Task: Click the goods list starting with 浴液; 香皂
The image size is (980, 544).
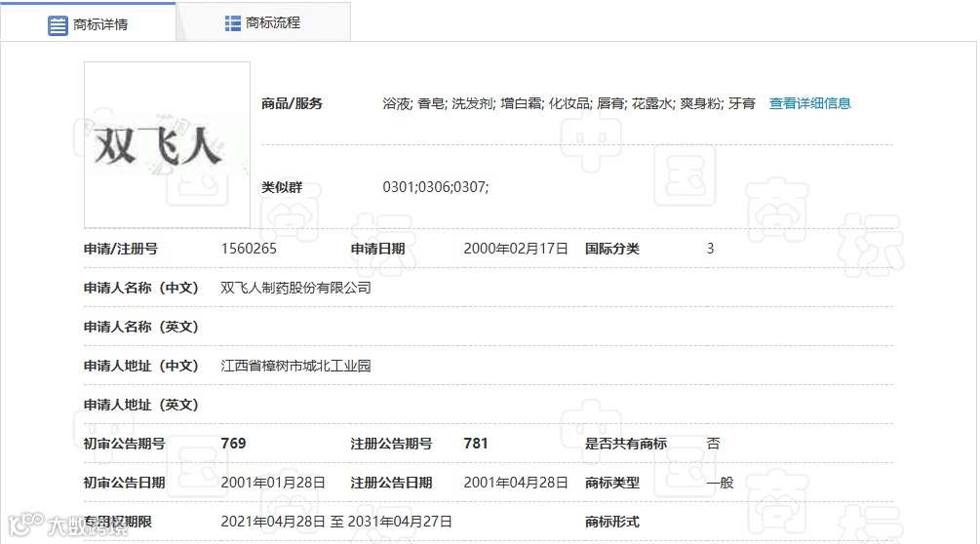Action: point(568,103)
